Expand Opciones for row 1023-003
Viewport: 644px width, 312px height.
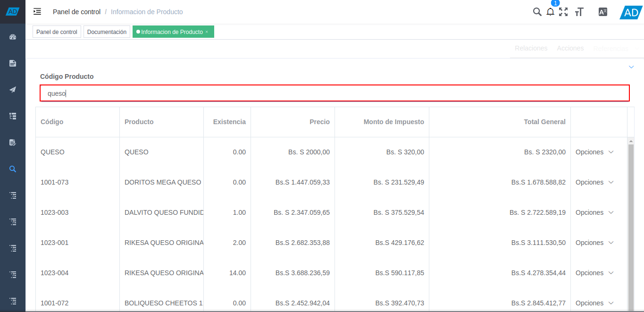pyautogui.click(x=594, y=212)
